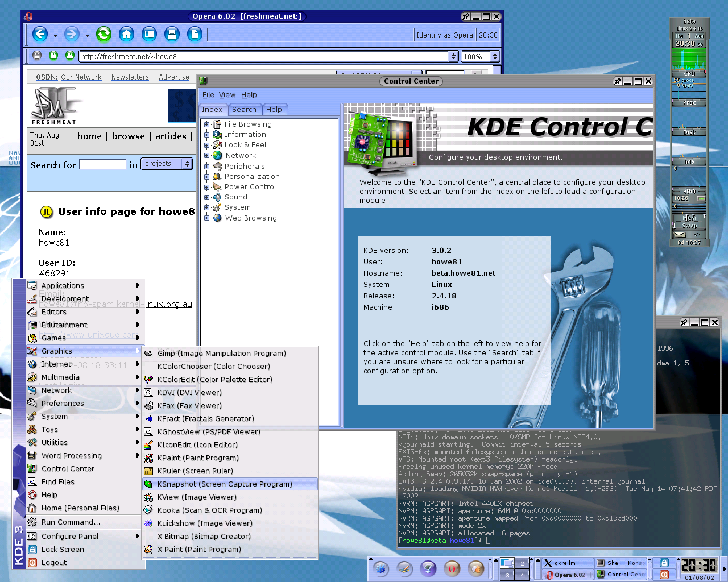The image size is (728, 582).
Task: Open forward-history dropdown arrow in Opera
Action: click(87, 36)
